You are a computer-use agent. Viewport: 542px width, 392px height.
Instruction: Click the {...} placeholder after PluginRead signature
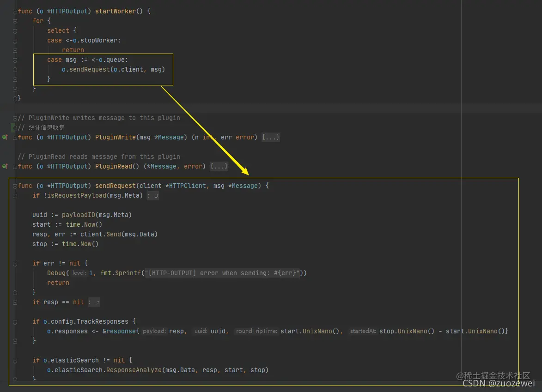[219, 166]
